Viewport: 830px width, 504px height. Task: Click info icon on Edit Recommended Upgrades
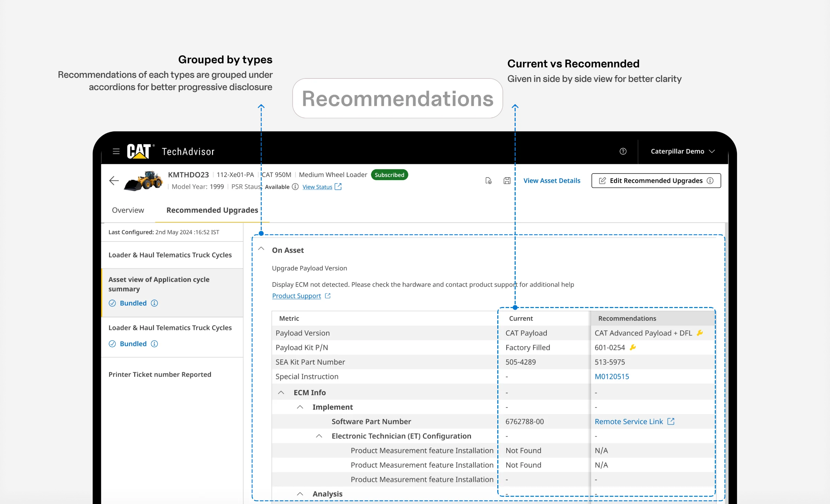[710, 180]
